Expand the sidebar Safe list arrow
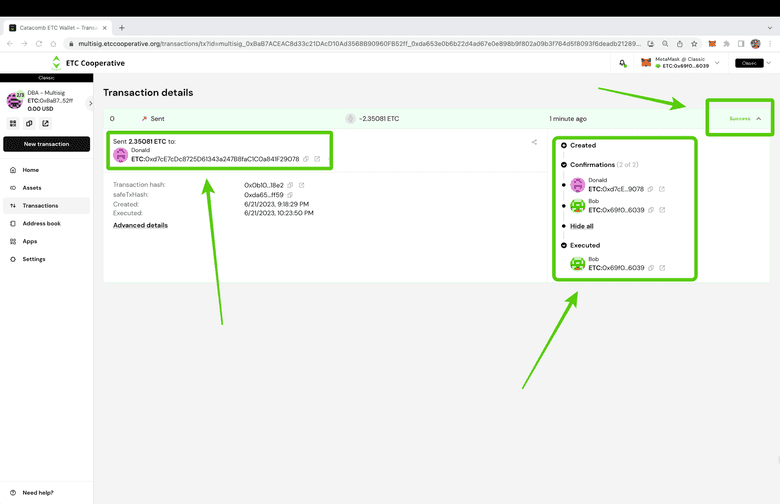780x504 pixels. click(91, 103)
